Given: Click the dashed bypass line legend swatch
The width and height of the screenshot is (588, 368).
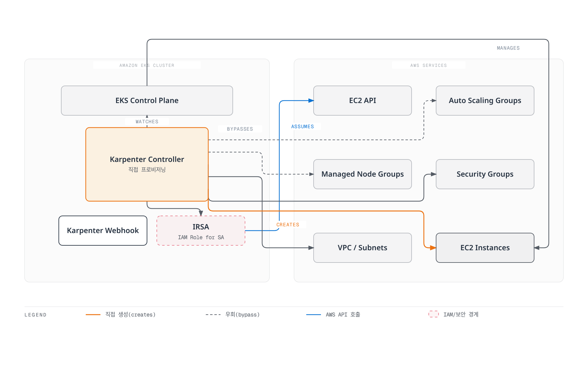Looking at the screenshot, I should pos(213,315).
